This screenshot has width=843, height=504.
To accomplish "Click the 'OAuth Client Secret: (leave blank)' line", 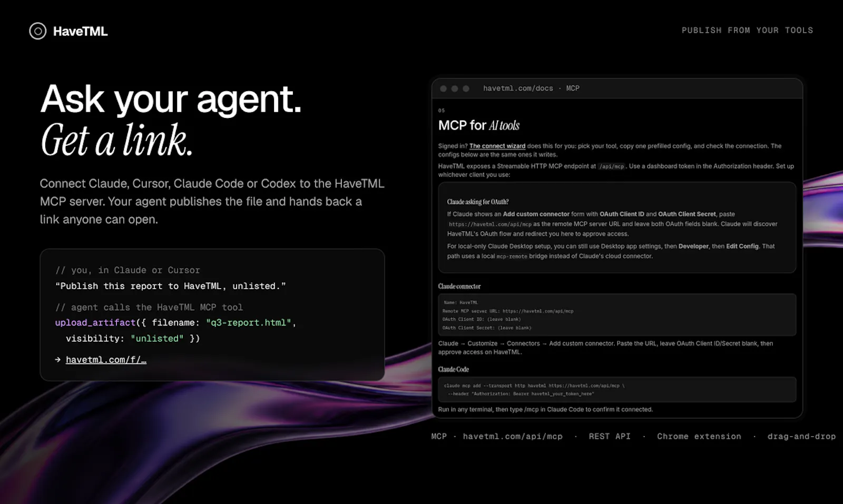I will [x=487, y=328].
